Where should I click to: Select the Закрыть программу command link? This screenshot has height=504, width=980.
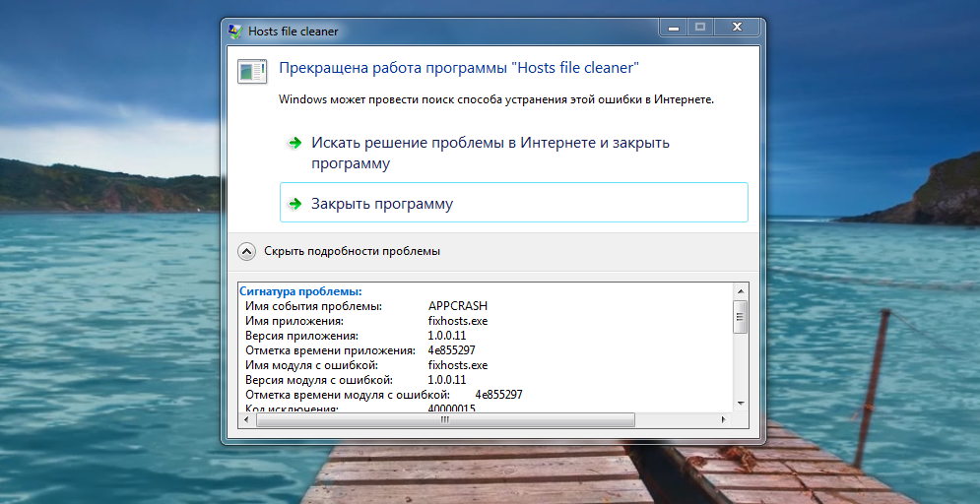point(382,204)
